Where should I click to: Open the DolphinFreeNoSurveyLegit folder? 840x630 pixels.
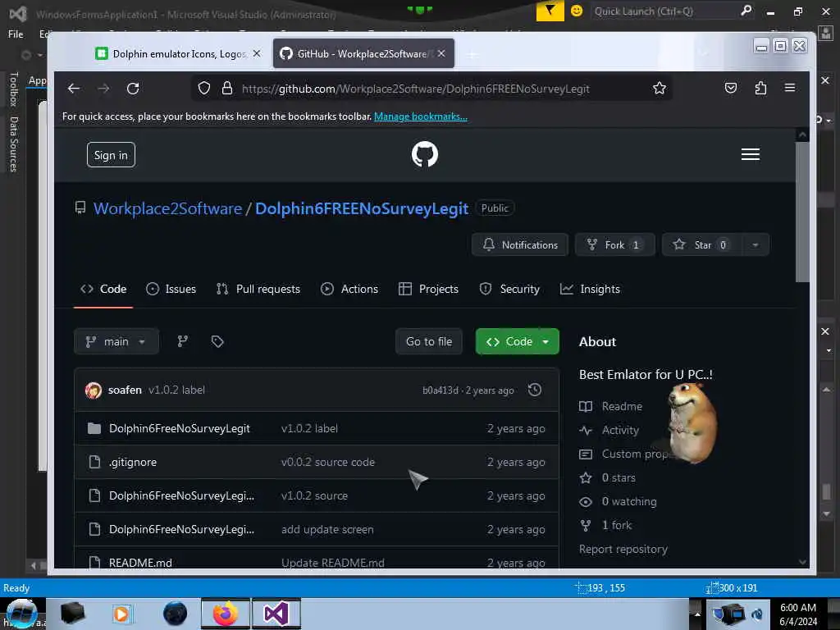point(180,428)
